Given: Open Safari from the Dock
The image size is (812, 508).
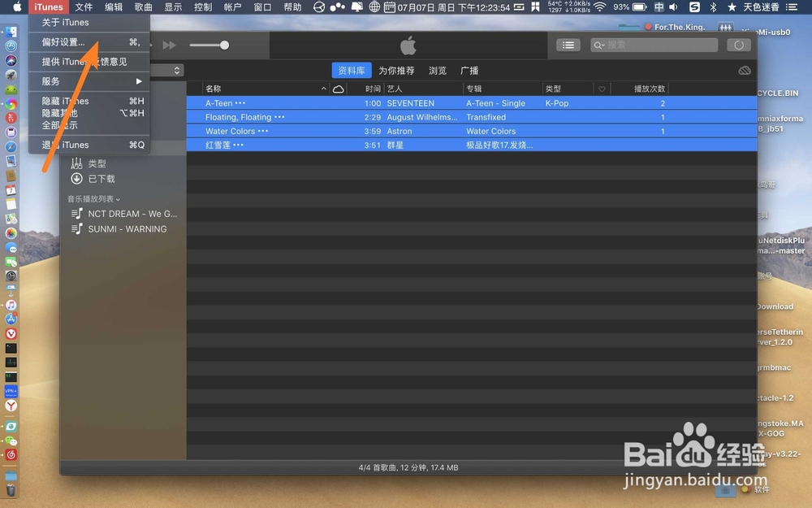Looking at the screenshot, I should pyautogui.click(x=11, y=147).
